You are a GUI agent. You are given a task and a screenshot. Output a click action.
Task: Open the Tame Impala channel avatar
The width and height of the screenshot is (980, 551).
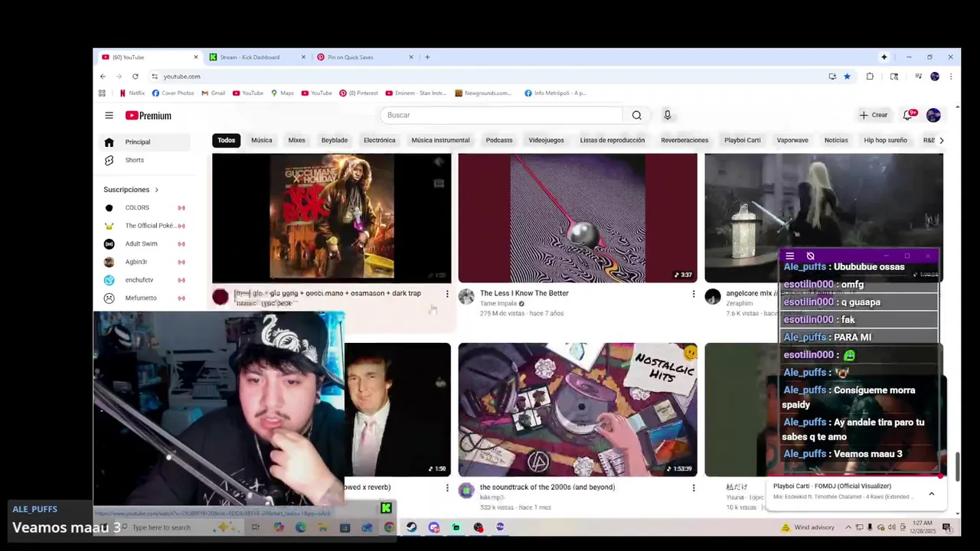pos(466,297)
